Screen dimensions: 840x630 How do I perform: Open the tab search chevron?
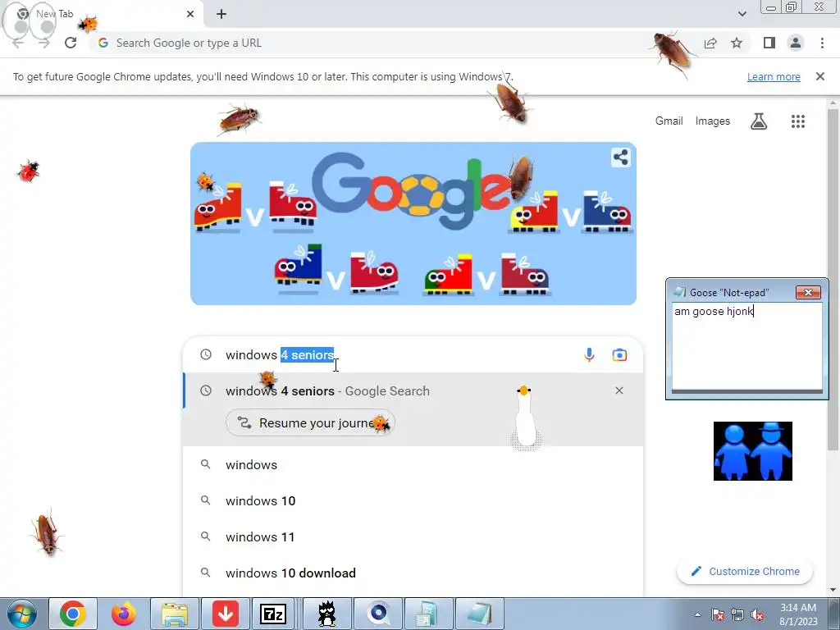point(742,14)
